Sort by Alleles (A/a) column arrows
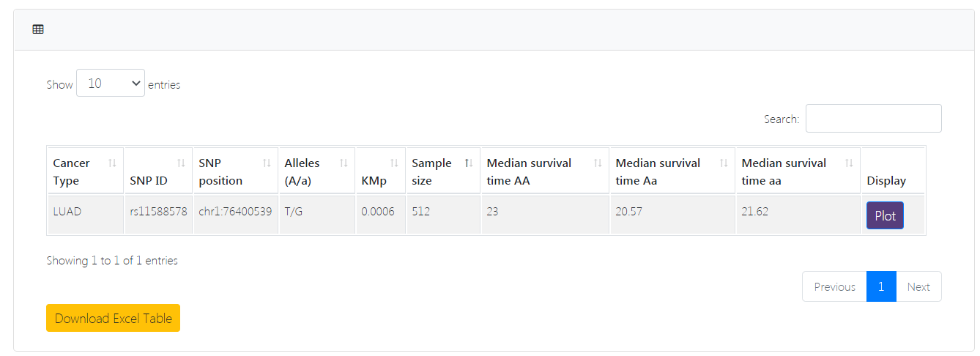980x356 pixels. coord(344,163)
